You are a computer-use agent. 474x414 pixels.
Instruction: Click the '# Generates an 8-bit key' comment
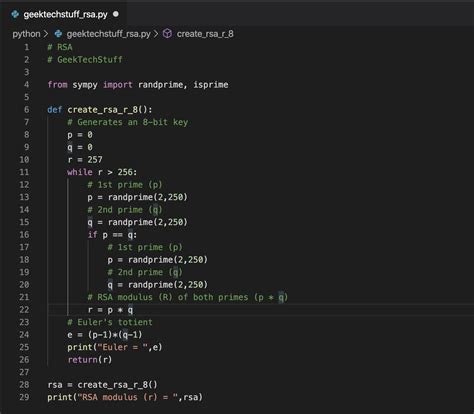click(x=128, y=122)
